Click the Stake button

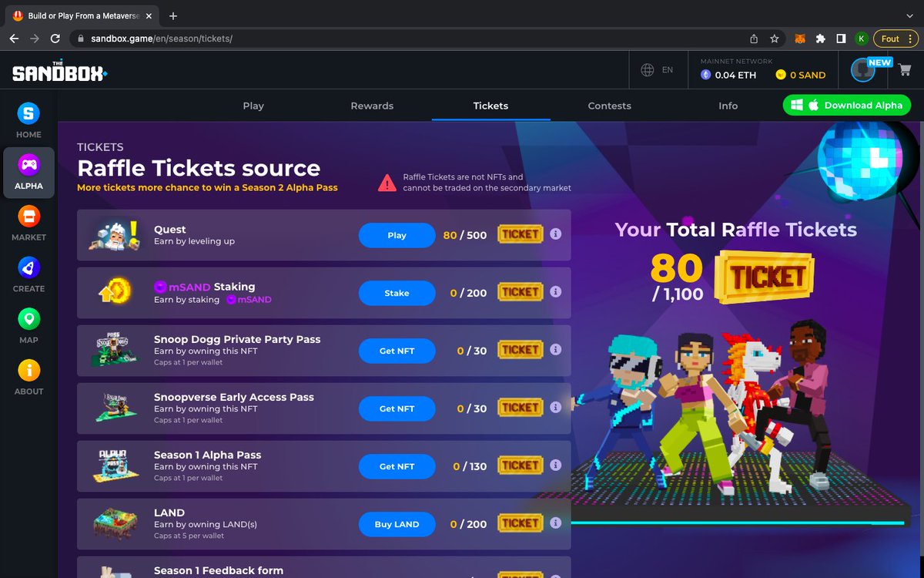coord(397,293)
